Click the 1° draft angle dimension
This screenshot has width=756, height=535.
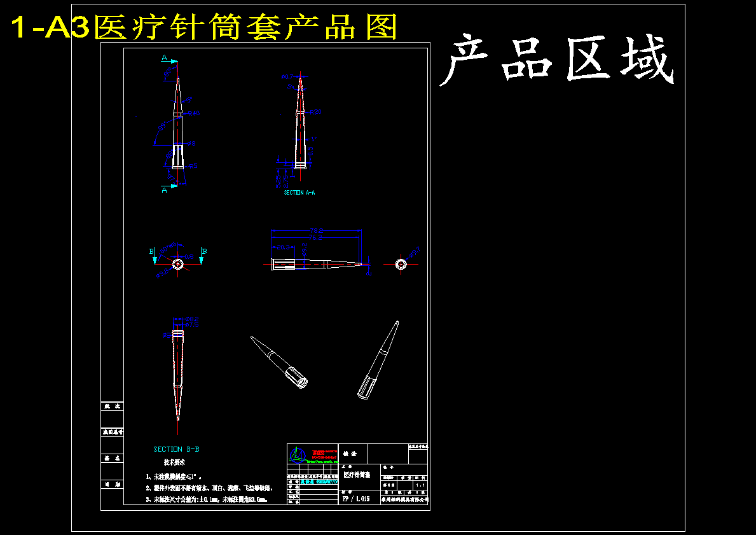(313, 139)
